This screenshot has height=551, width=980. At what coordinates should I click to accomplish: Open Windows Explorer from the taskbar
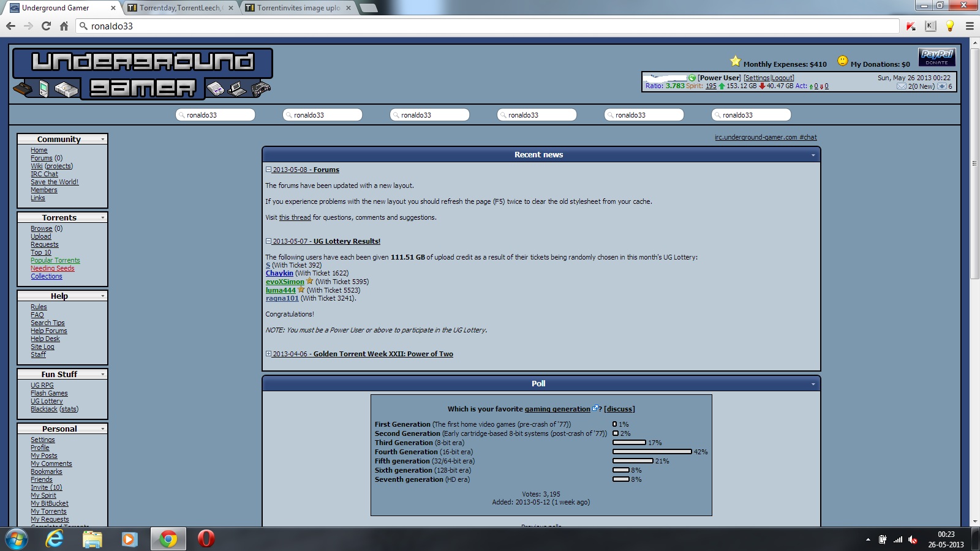coord(92,539)
